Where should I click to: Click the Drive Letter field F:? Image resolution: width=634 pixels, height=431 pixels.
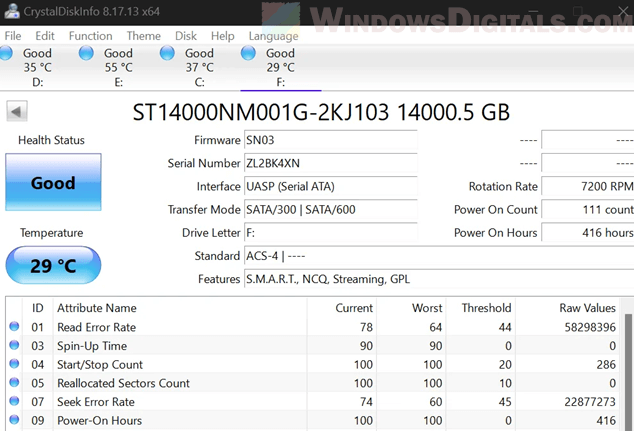330,233
